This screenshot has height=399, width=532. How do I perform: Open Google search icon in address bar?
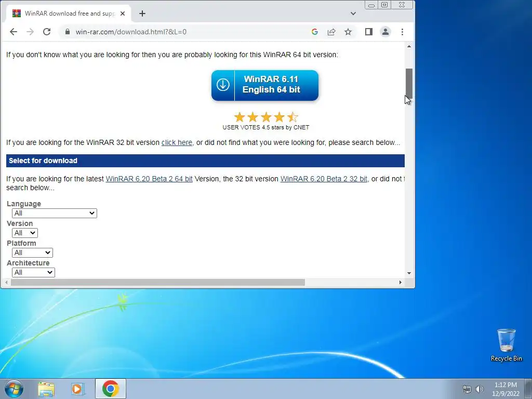coord(314,32)
